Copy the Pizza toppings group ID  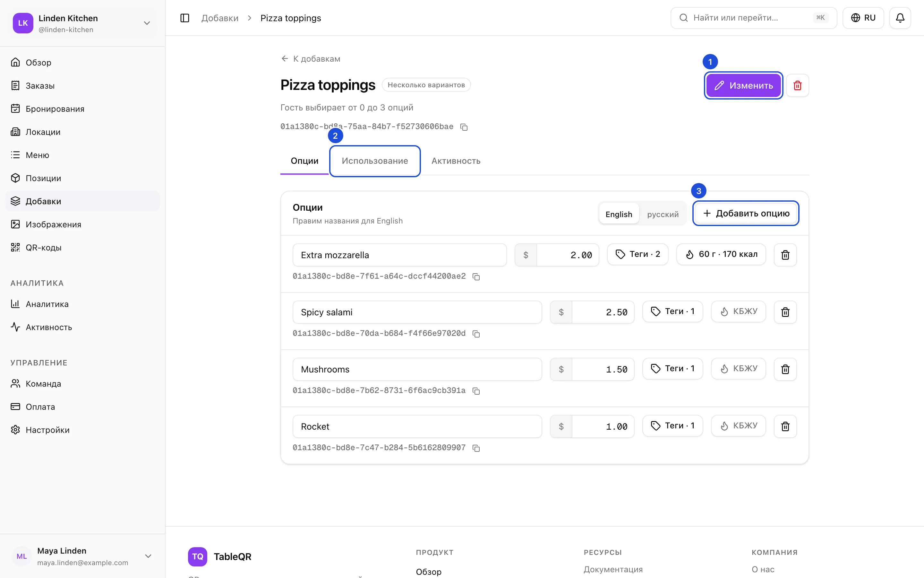464,127
